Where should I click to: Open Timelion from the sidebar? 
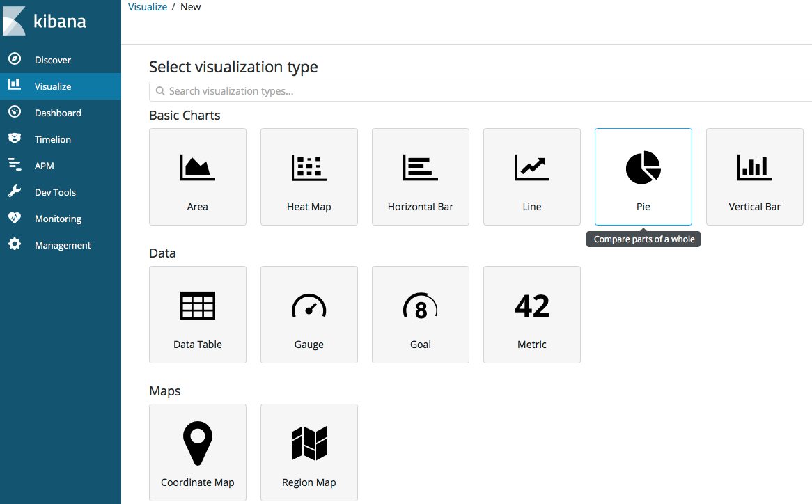click(61, 139)
